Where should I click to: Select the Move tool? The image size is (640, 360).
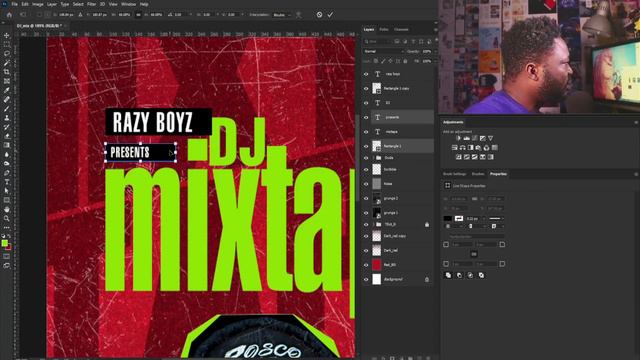[7, 36]
